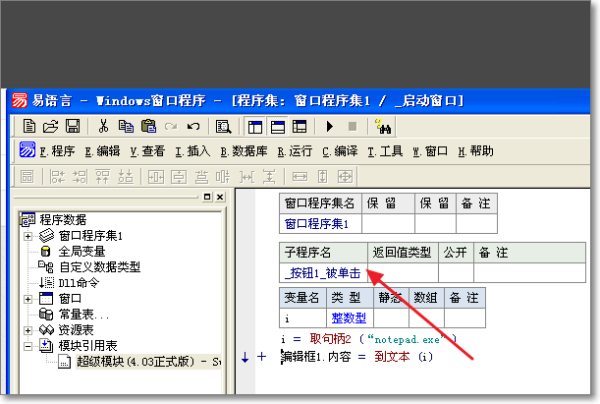This screenshot has width=600, height=404.
Task: Expand the 窗口 tree node
Action: (28, 299)
